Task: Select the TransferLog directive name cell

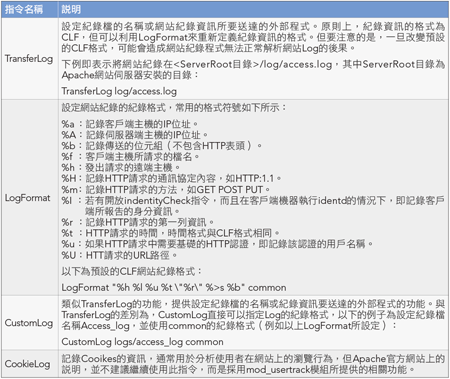Action: pyautogui.click(x=29, y=59)
